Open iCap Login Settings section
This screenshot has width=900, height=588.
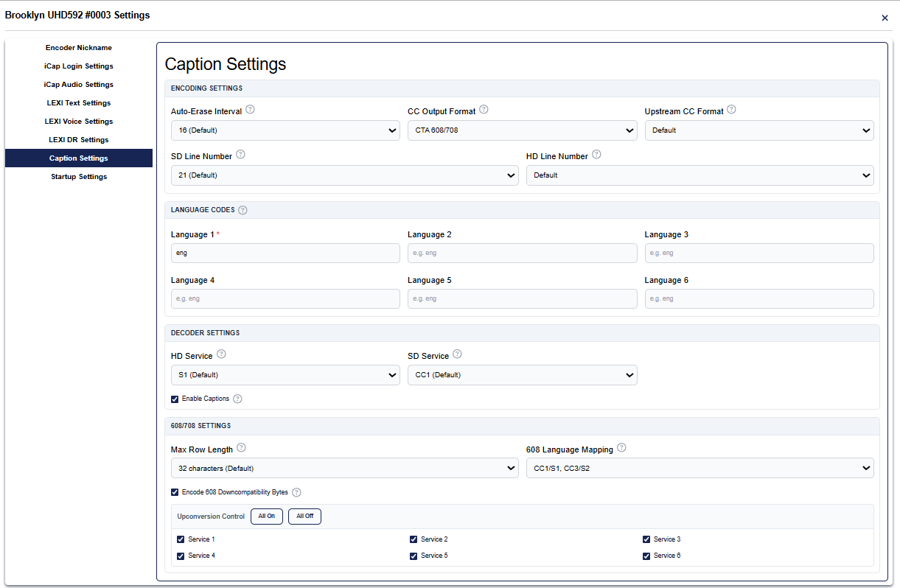(x=79, y=66)
